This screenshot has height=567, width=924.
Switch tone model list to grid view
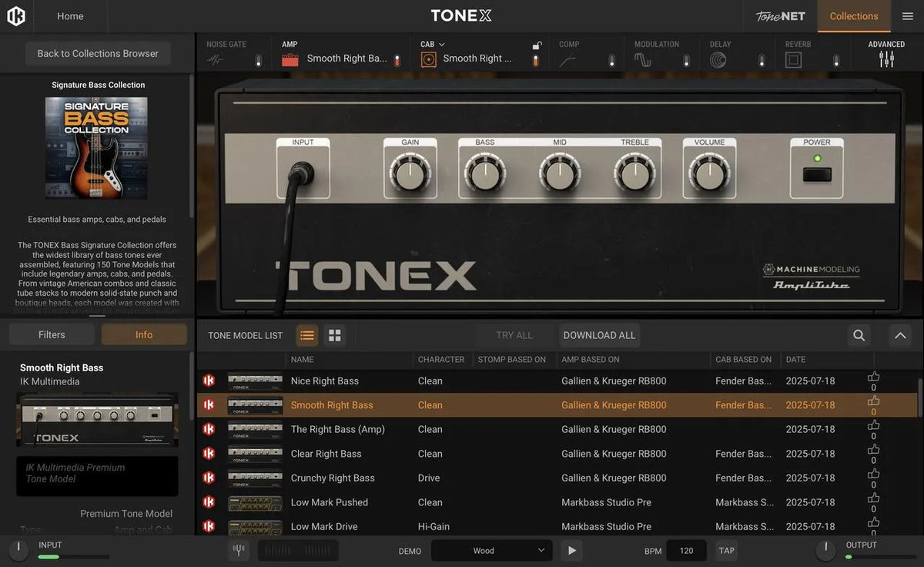[334, 335]
